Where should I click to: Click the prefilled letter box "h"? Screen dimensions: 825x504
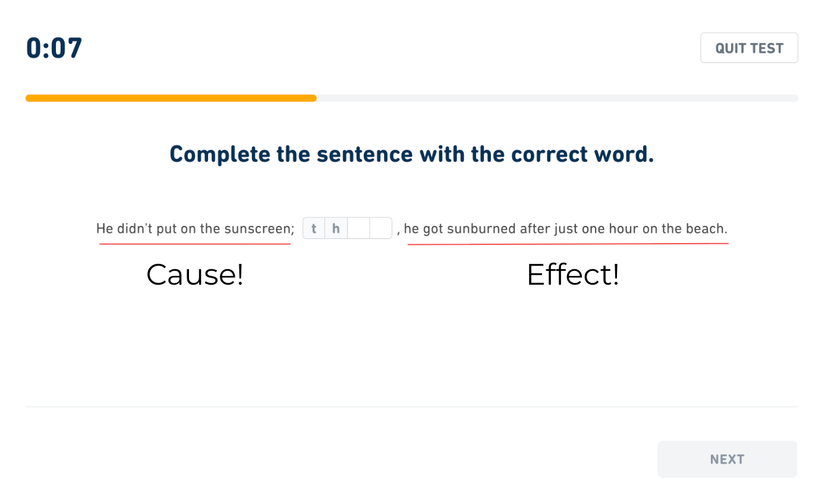(336, 228)
